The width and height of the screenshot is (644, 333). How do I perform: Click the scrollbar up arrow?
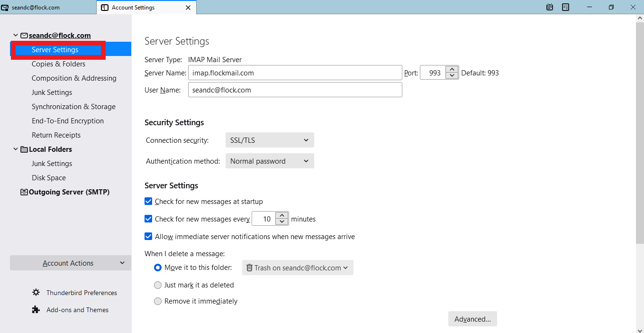pos(640,18)
